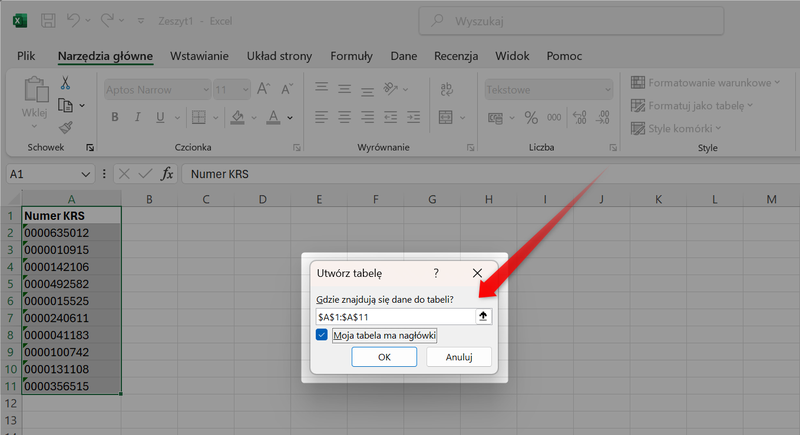Increase indent

pos(413,117)
